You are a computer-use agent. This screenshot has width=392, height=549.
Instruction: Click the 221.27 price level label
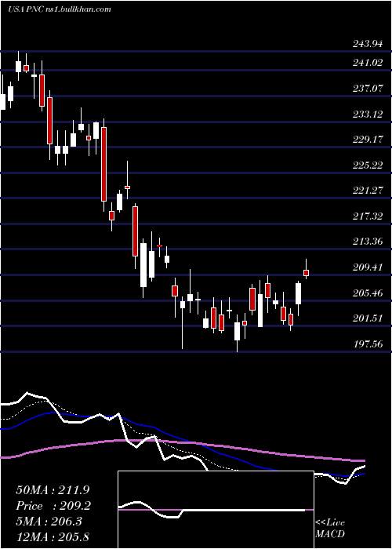click(367, 191)
